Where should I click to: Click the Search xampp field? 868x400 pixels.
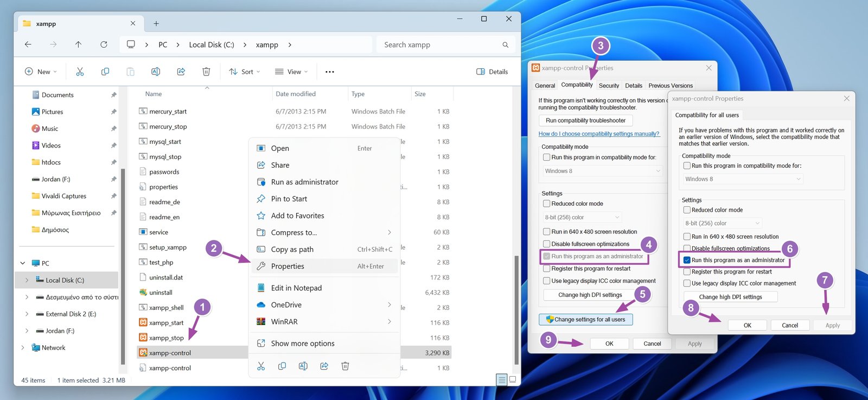click(x=445, y=45)
